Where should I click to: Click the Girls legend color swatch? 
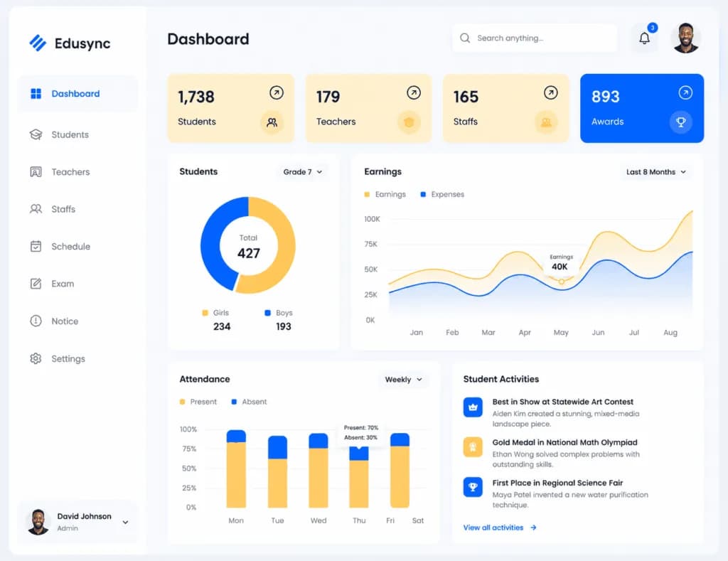pos(205,313)
